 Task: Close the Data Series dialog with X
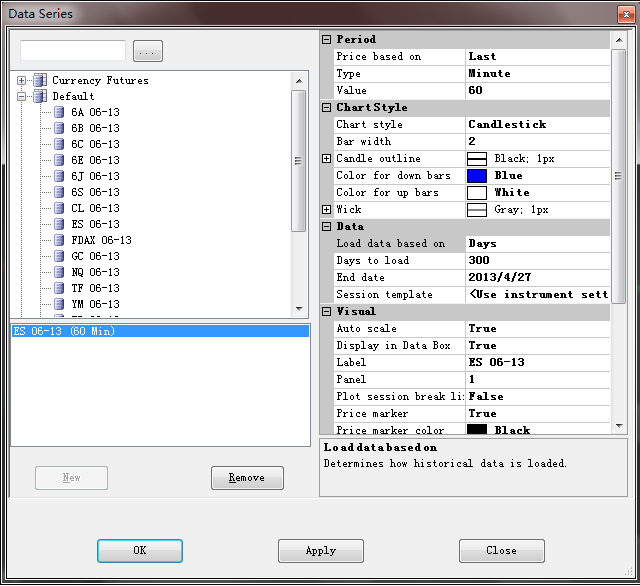tap(626, 15)
